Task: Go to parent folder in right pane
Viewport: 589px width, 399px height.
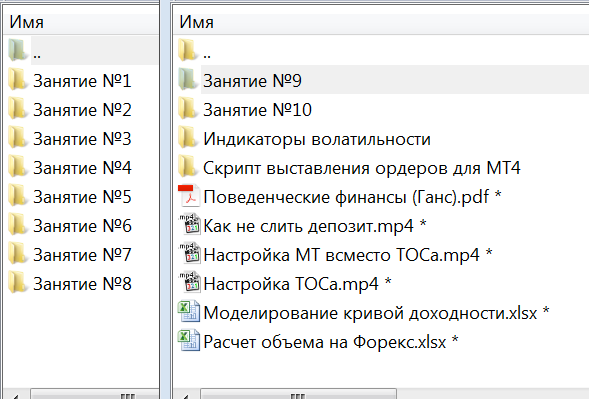Action: click(381, 51)
